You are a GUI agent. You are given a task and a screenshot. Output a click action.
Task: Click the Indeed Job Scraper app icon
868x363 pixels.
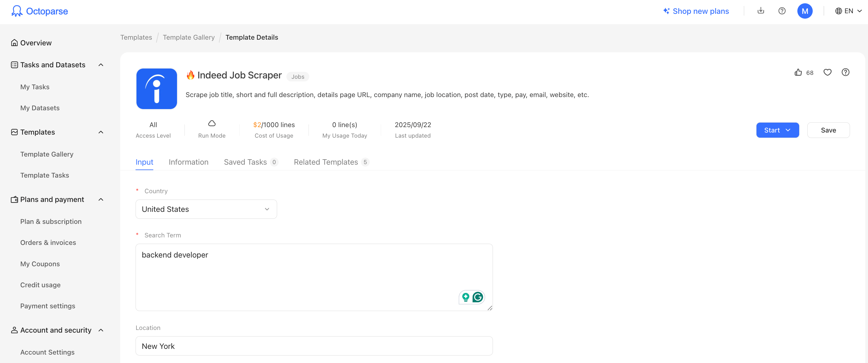pyautogui.click(x=156, y=89)
